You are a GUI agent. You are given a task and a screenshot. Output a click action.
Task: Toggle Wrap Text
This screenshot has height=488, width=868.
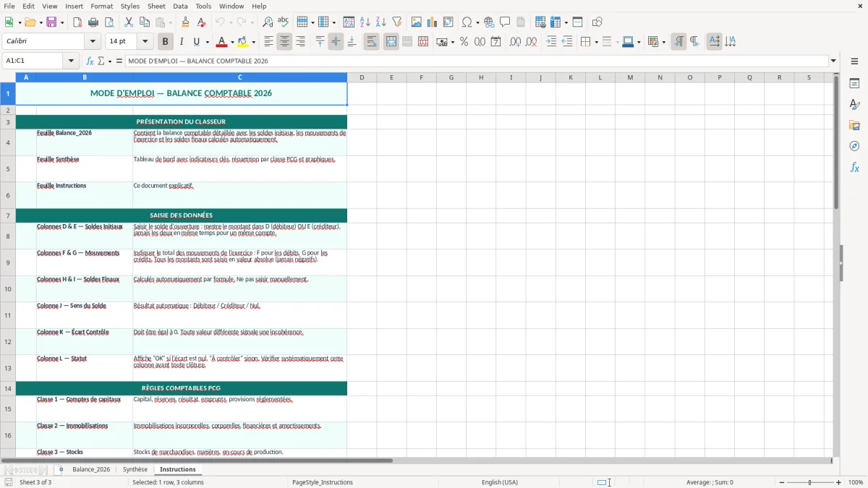[x=371, y=42]
